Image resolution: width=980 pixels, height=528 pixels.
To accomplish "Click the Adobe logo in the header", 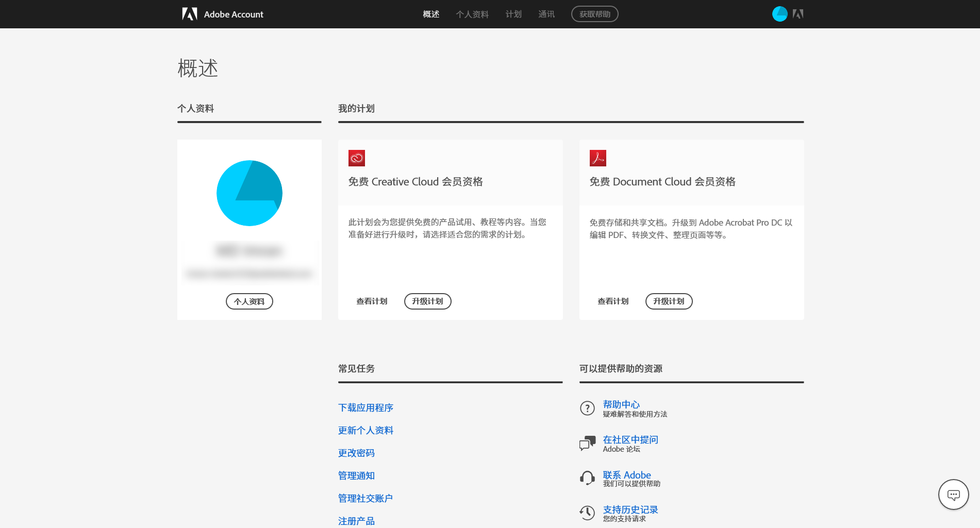I will click(x=190, y=14).
